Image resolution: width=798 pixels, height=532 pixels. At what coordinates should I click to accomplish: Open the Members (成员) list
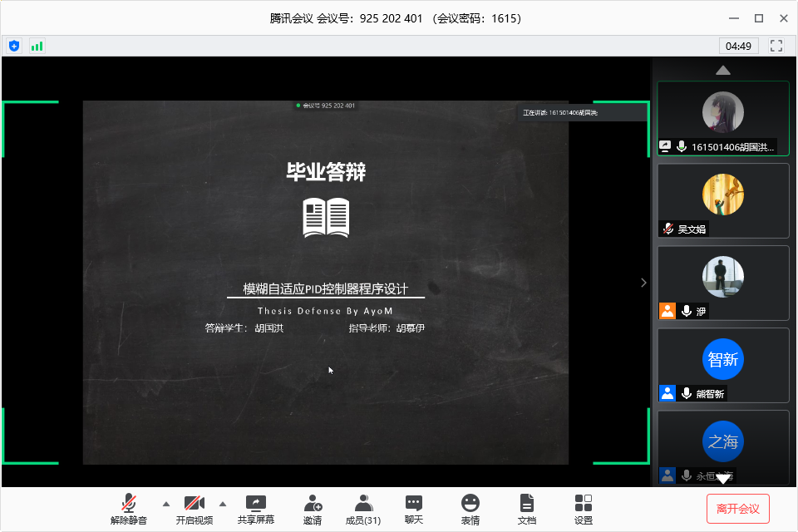pos(362,509)
